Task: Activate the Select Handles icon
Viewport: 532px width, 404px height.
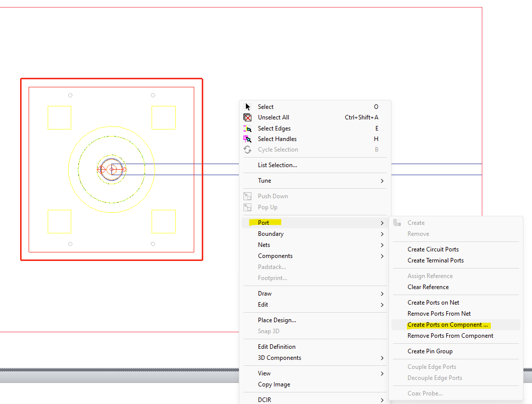Action: (247, 139)
